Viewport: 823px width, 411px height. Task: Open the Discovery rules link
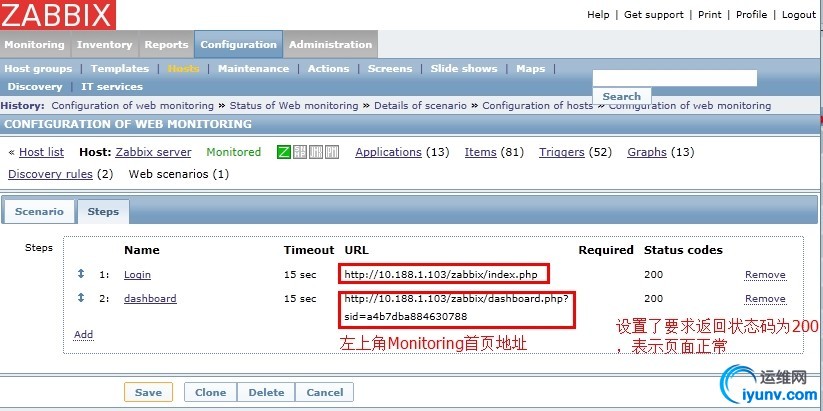pos(50,174)
